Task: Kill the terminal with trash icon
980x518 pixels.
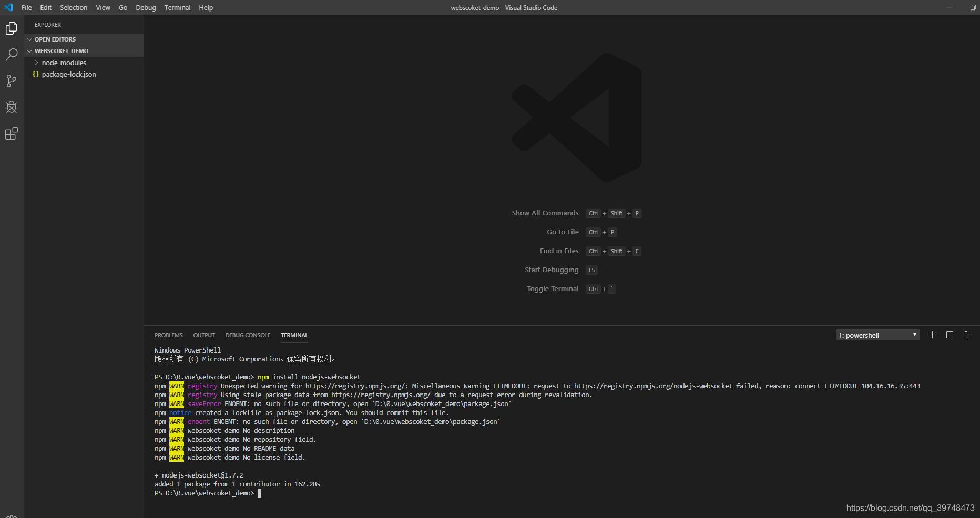Action: (966, 335)
